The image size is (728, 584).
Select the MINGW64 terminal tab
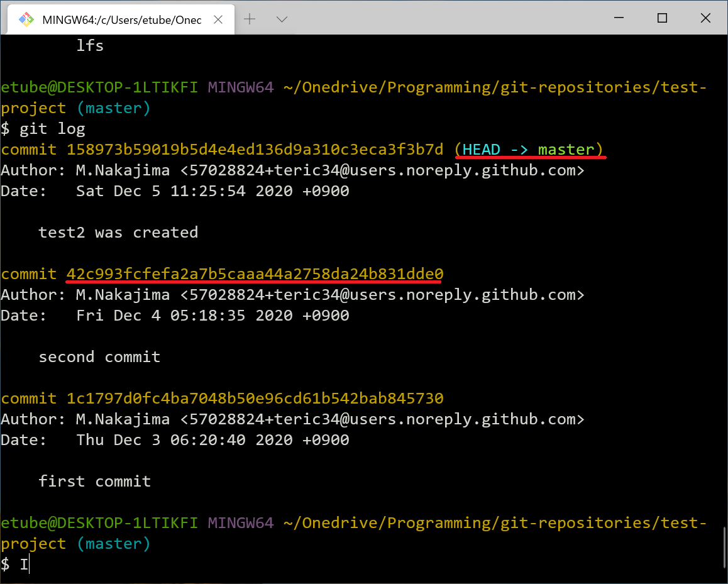pos(121,19)
